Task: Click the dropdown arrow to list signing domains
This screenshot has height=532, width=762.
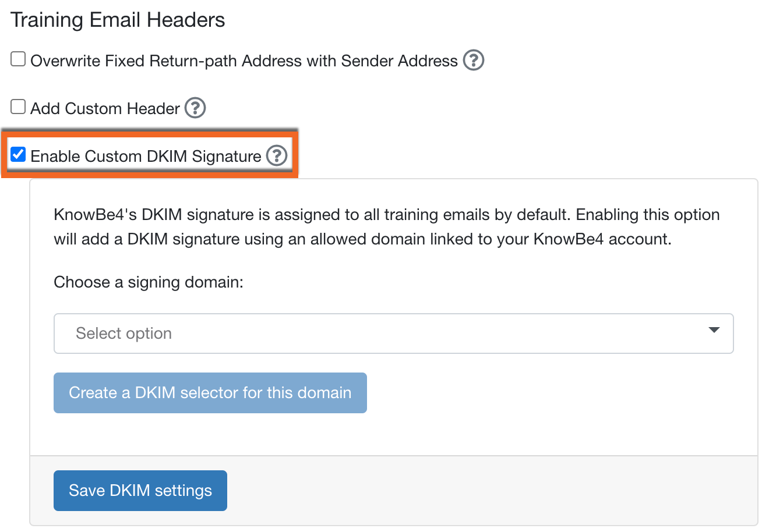Action: (714, 330)
